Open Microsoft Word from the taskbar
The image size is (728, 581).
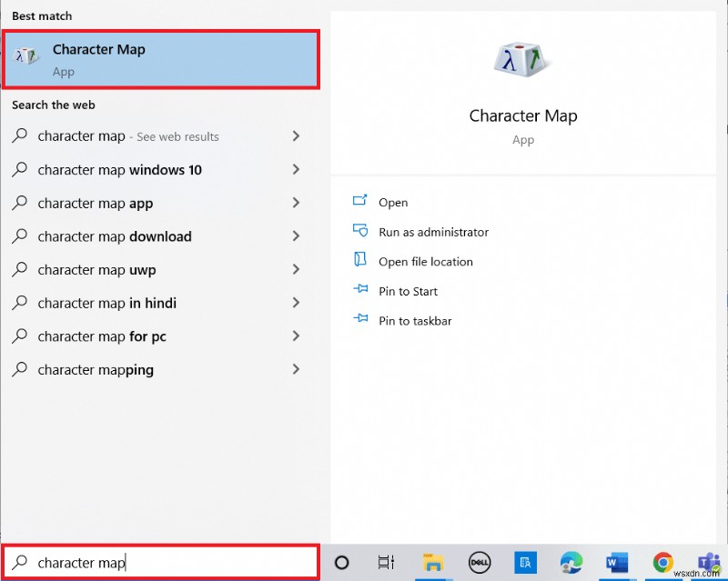tap(616, 562)
